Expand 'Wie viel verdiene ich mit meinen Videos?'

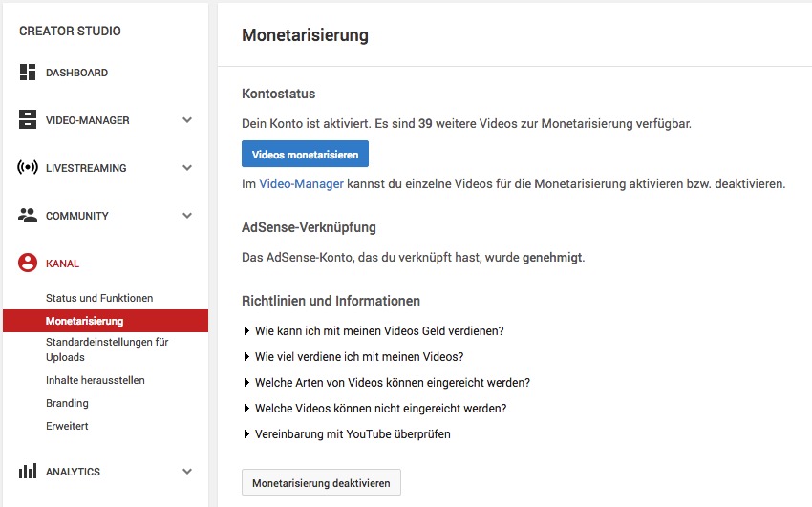tap(353, 357)
